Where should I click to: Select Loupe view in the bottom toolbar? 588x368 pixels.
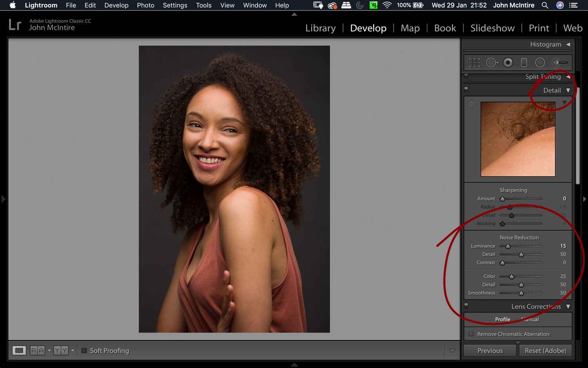19,350
